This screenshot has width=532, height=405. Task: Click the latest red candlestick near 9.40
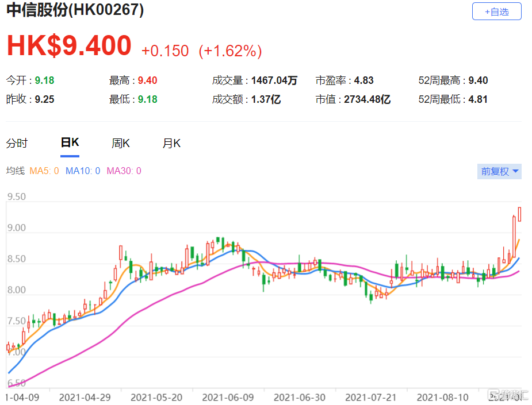[519, 214]
